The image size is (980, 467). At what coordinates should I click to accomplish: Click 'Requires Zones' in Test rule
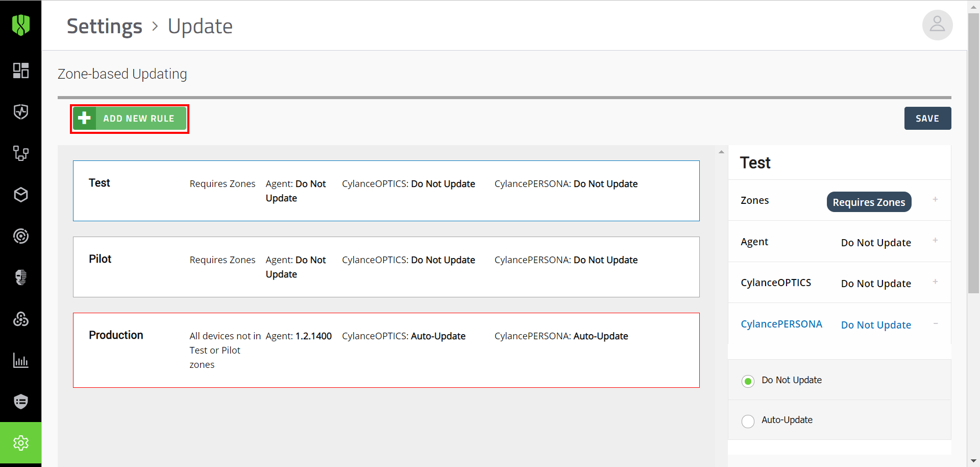(x=223, y=184)
